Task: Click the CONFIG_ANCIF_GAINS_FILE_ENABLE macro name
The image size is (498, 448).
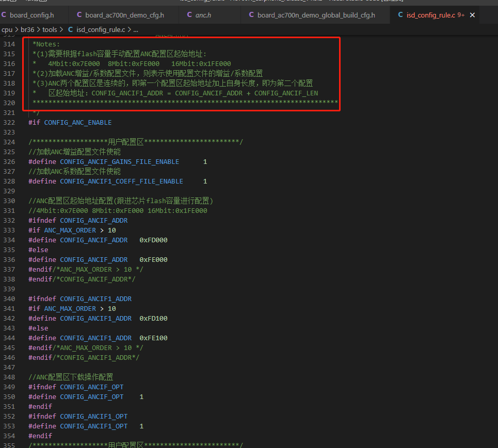Action: [x=119, y=162]
